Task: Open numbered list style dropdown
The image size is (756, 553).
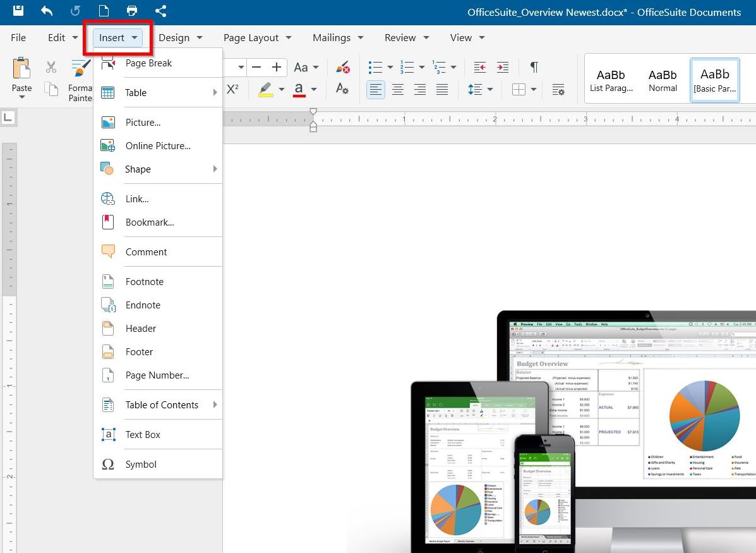Action: 421,67
